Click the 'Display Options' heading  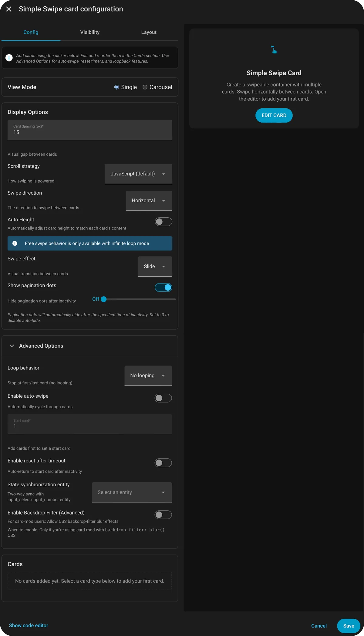coord(28,112)
